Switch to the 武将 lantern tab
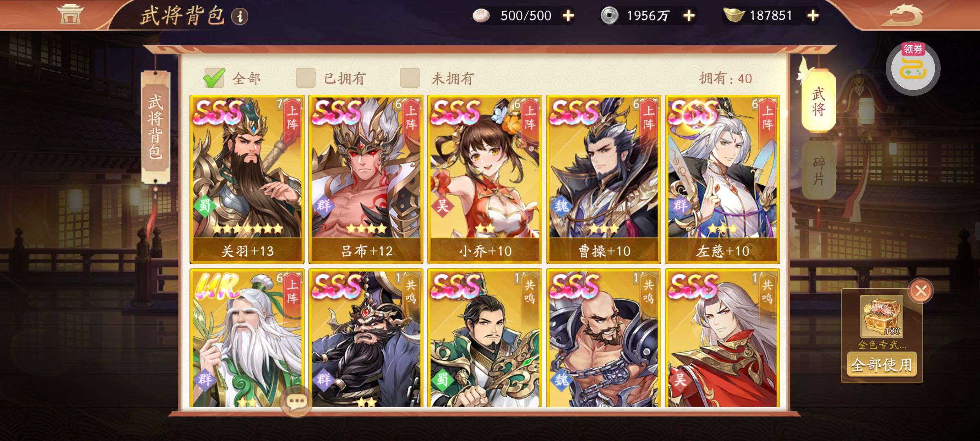 click(818, 101)
